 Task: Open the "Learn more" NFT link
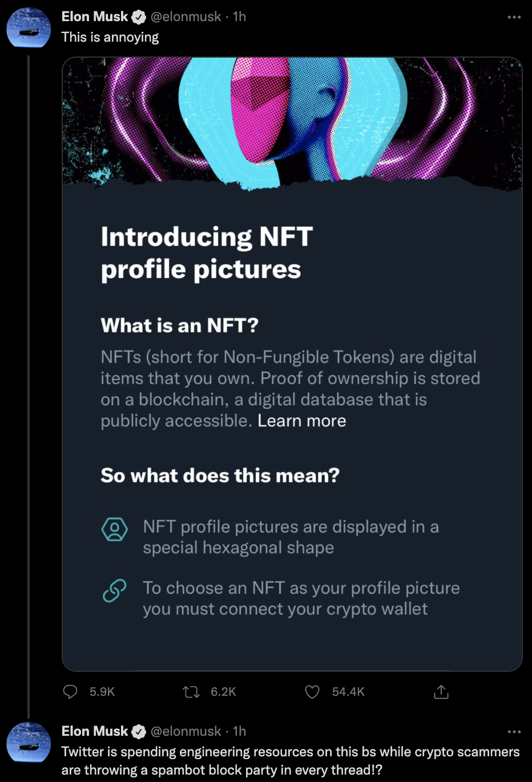click(301, 421)
